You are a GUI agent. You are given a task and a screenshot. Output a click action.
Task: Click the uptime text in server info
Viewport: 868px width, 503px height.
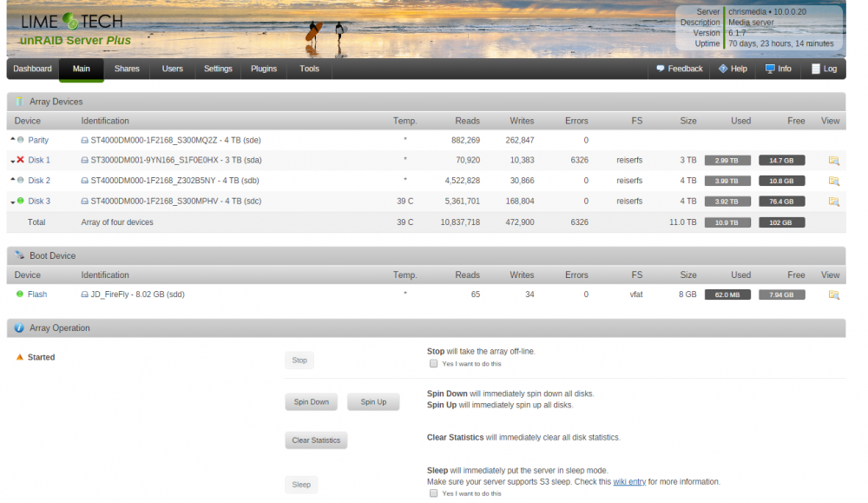pos(781,43)
